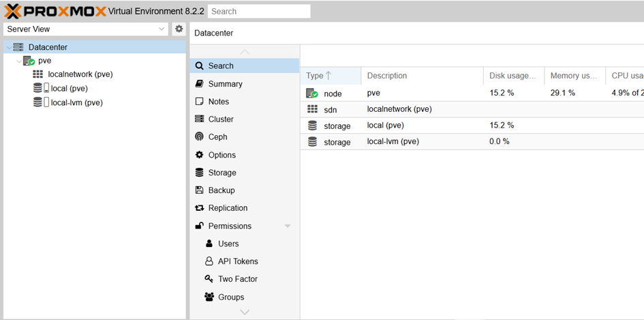
Task: Click the Ceph spiral icon
Action: pos(199,136)
